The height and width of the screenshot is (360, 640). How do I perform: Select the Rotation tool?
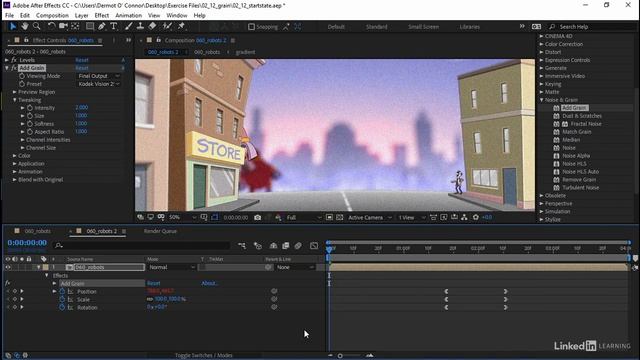51,27
